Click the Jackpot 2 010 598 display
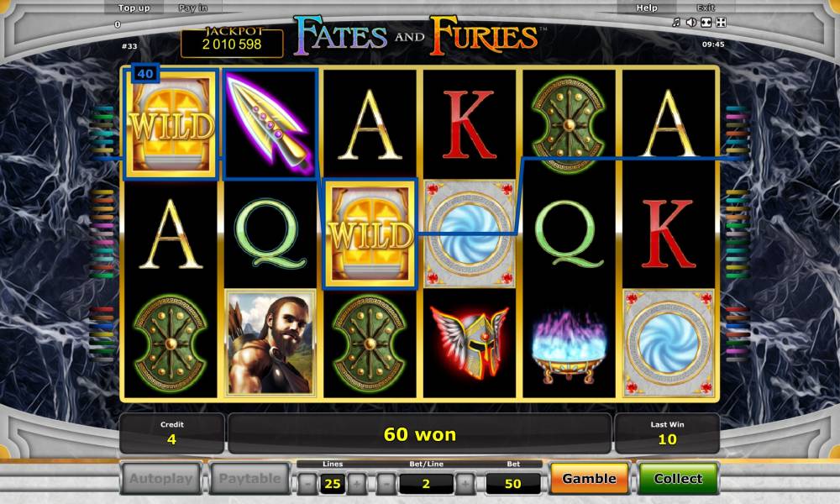This screenshot has height=504, width=840. point(232,42)
